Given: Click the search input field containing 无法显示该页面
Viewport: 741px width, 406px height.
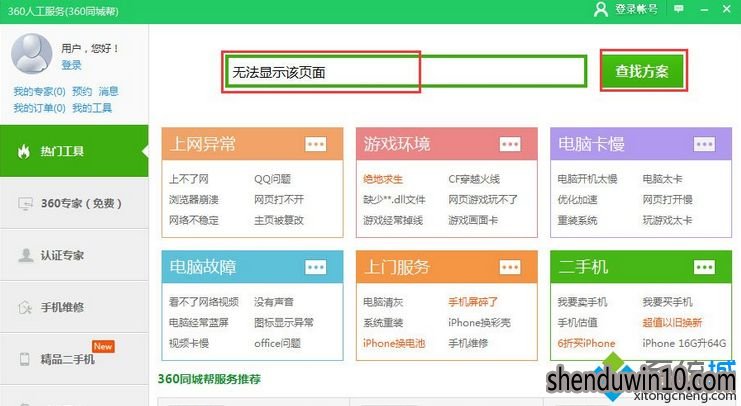Looking at the screenshot, I should [x=406, y=72].
